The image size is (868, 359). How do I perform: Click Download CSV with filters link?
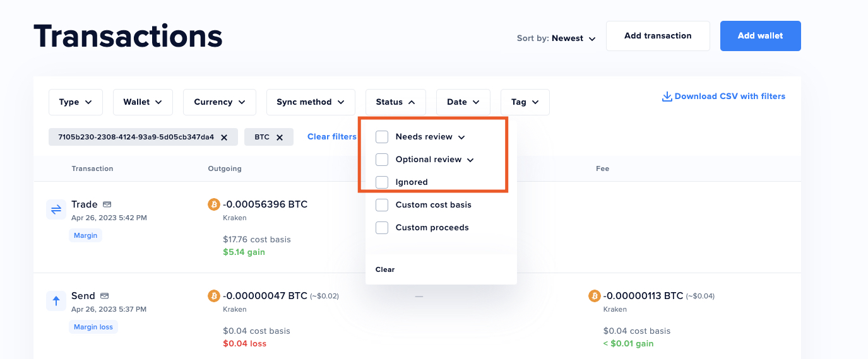coord(723,97)
